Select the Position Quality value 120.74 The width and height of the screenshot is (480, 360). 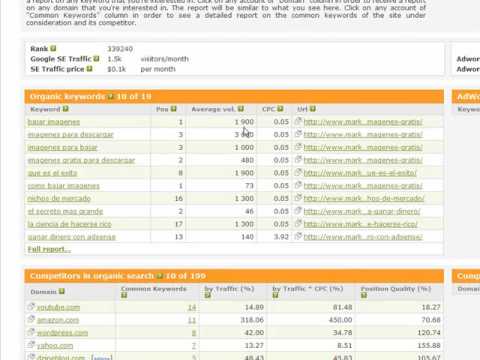tap(429, 333)
